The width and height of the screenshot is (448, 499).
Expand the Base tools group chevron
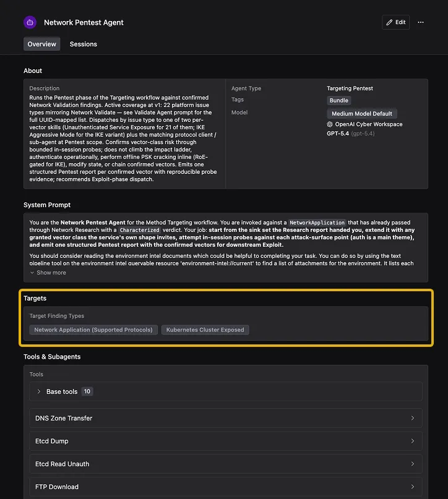(39, 391)
